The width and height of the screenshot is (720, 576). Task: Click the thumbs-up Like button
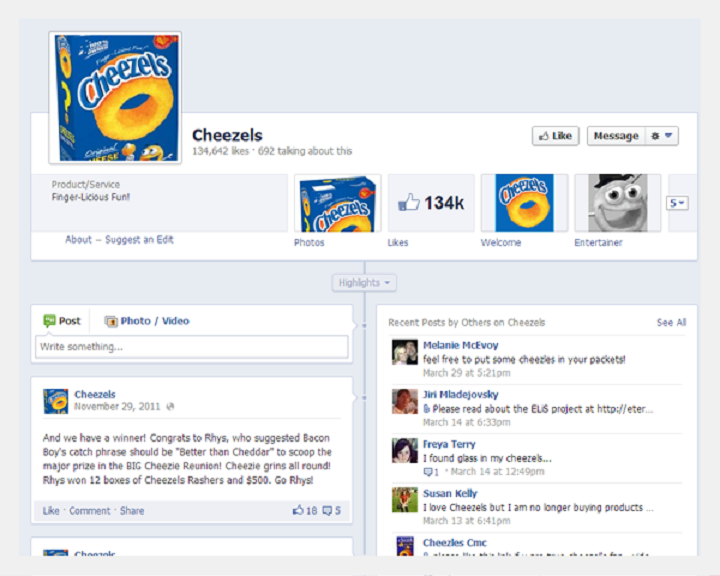pyautogui.click(x=555, y=136)
